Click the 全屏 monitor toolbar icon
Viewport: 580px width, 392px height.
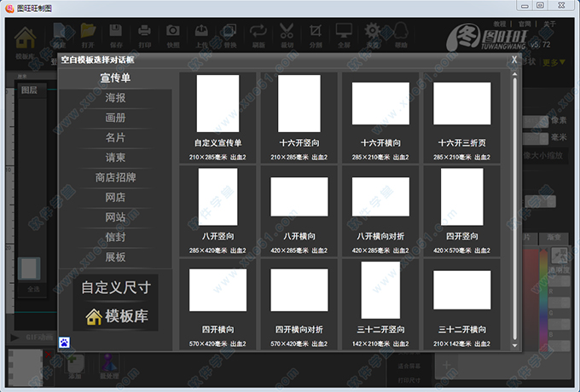[x=344, y=31]
